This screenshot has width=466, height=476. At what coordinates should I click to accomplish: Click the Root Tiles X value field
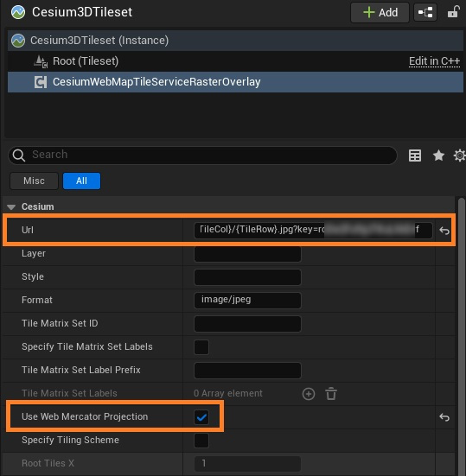pos(247,464)
